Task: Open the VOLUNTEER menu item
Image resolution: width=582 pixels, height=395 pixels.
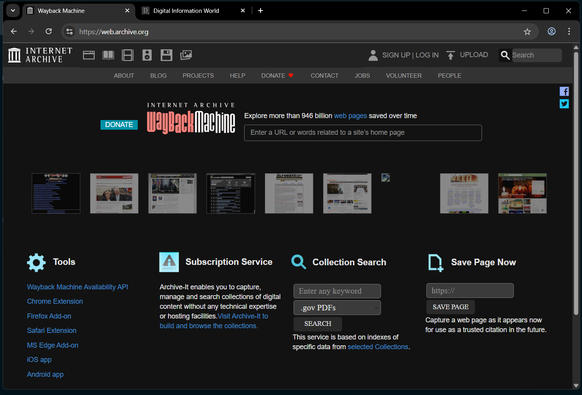Action: coord(403,76)
